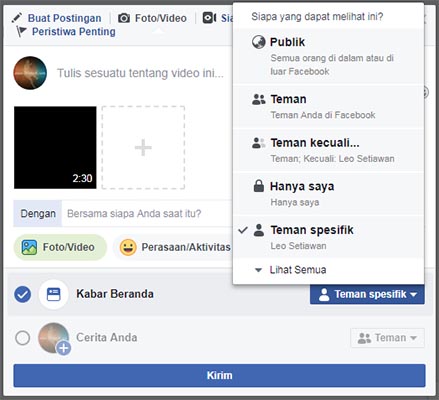Image resolution: width=439 pixels, height=400 pixels.
Task: Click the green Foto/Video pill button
Action: (60, 247)
